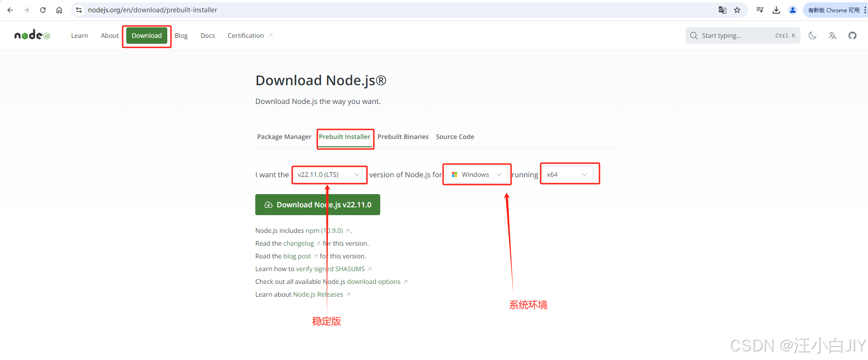868x360 pixels.
Task: View site information icon in address bar
Action: [x=79, y=10]
